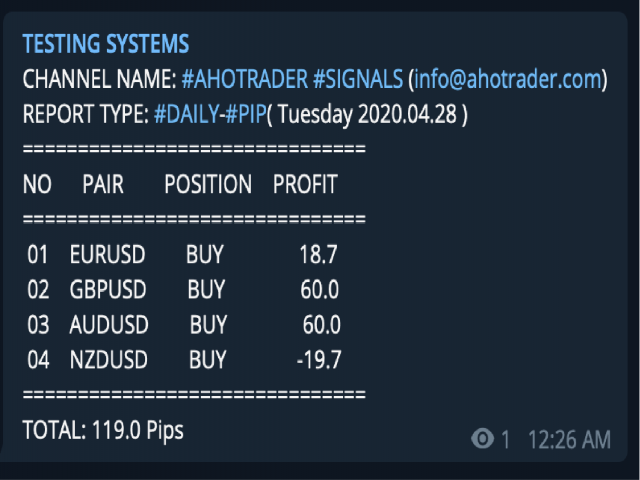640x480 pixels.
Task: Click the TOTAL: 119.0 Pips line
Action: point(103,430)
